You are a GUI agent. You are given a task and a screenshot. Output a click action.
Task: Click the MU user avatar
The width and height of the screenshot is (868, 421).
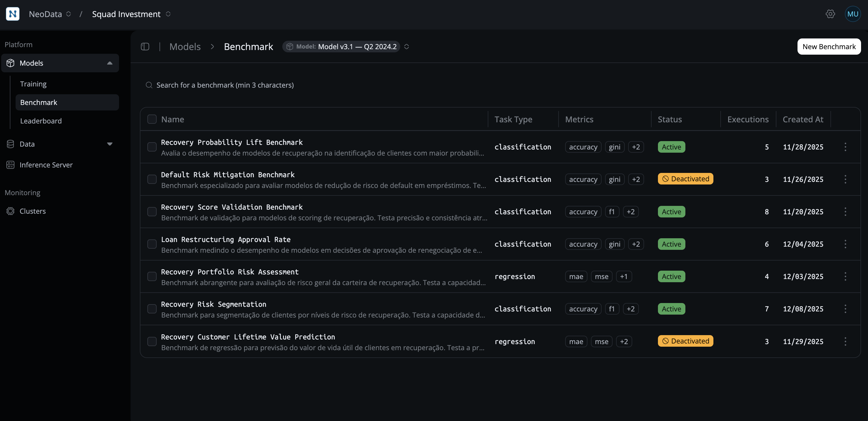coord(853,14)
